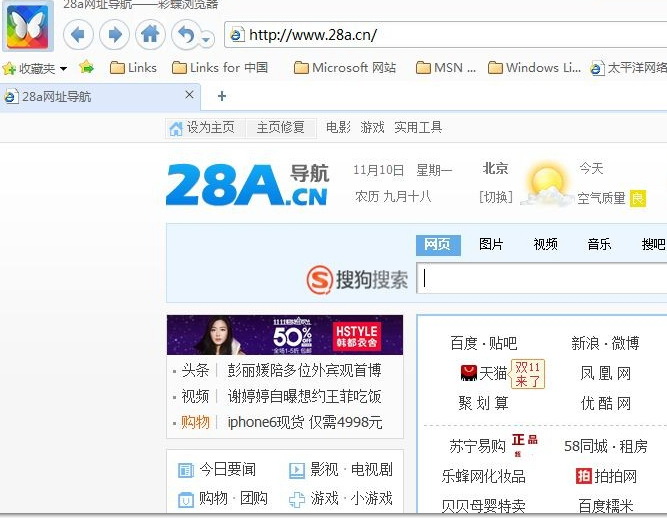Open video news 谢婷婷自曝想约王菲吃饭
Screen dimensions: 667x518
[304, 396]
